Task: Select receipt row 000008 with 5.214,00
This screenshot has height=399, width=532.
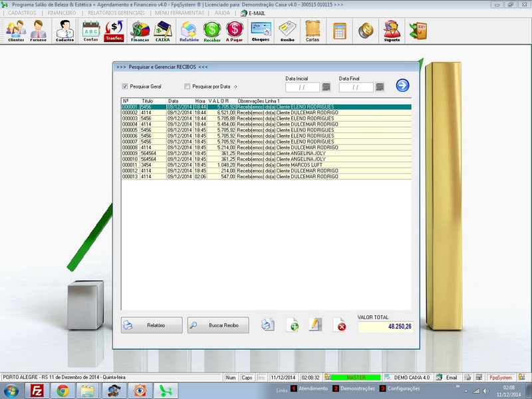Action: pyautogui.click(x=267, y=148)
